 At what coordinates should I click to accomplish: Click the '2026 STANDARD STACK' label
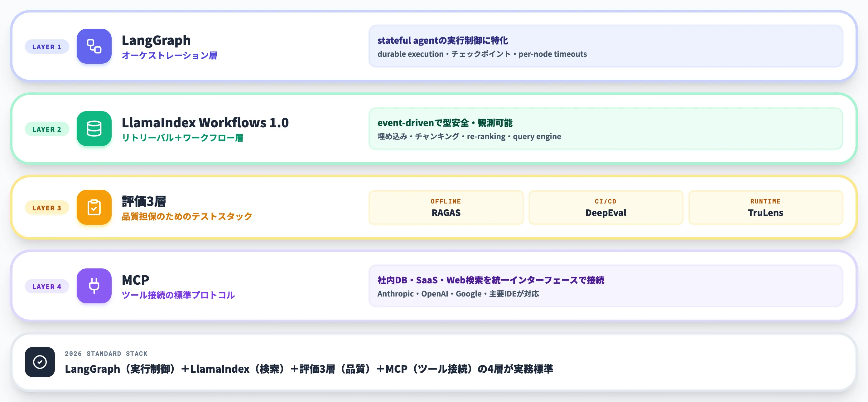(106, 353)
